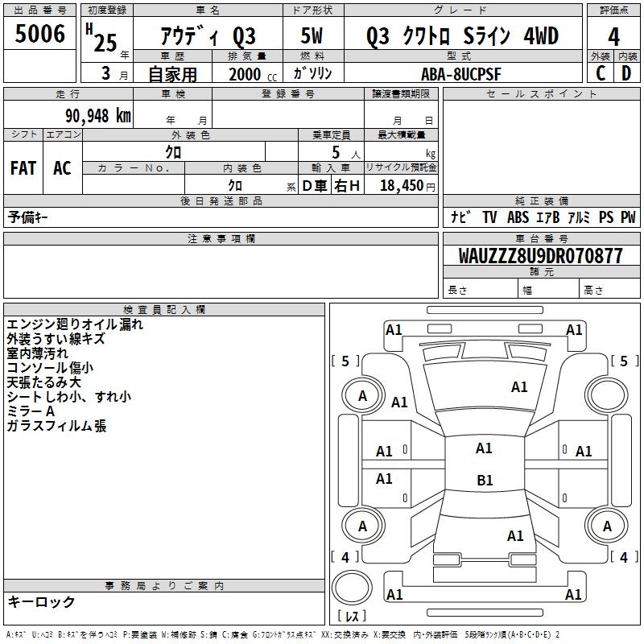Click the door shape value 5W
Viewport: 644px width, 644px height.
click(x=312, y=35)
